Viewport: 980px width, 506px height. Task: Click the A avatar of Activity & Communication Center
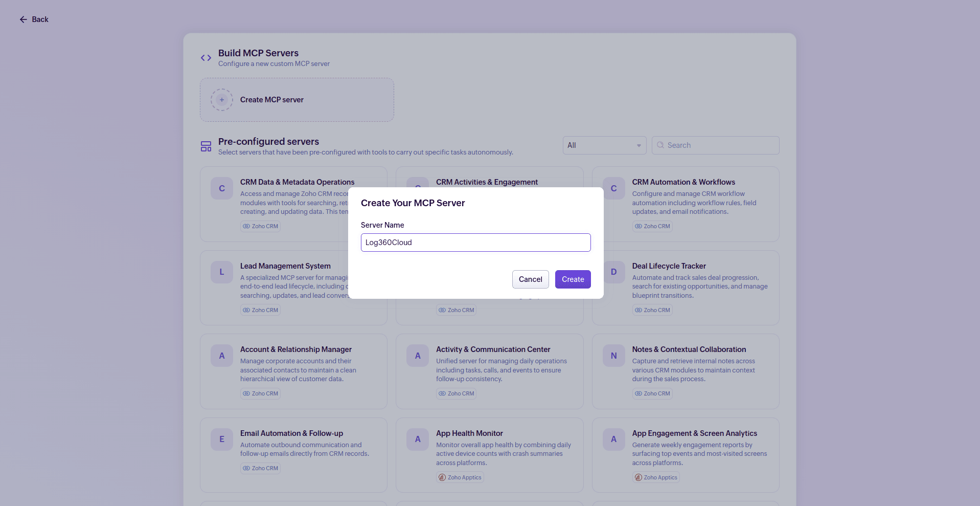click(418, 356)
